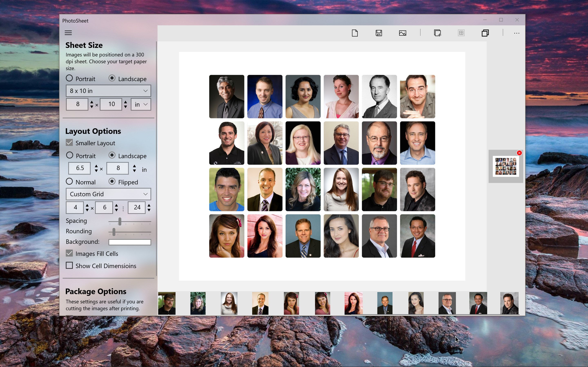Uncheck the Smaller Layout checkbox
This screenshot has width=588, height=367.
click(x=69, y=143)
